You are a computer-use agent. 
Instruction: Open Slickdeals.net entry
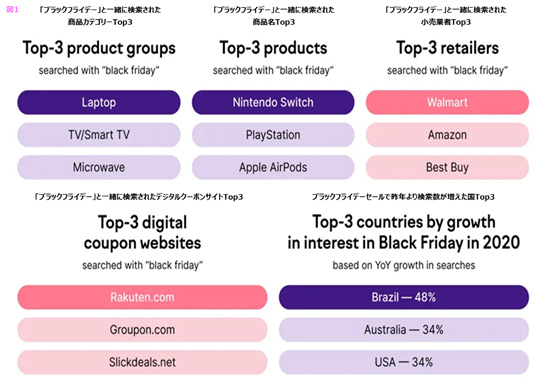click(x=142, y=362)
